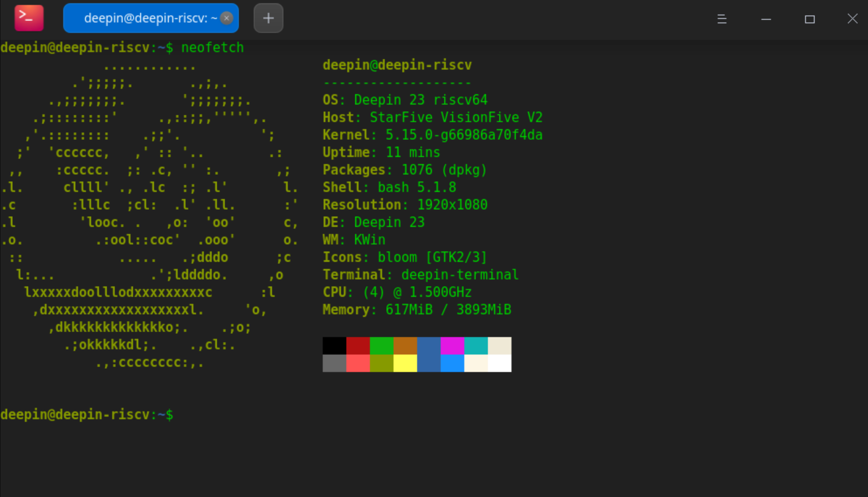
Task: Click the black color block
Action: 334,346
